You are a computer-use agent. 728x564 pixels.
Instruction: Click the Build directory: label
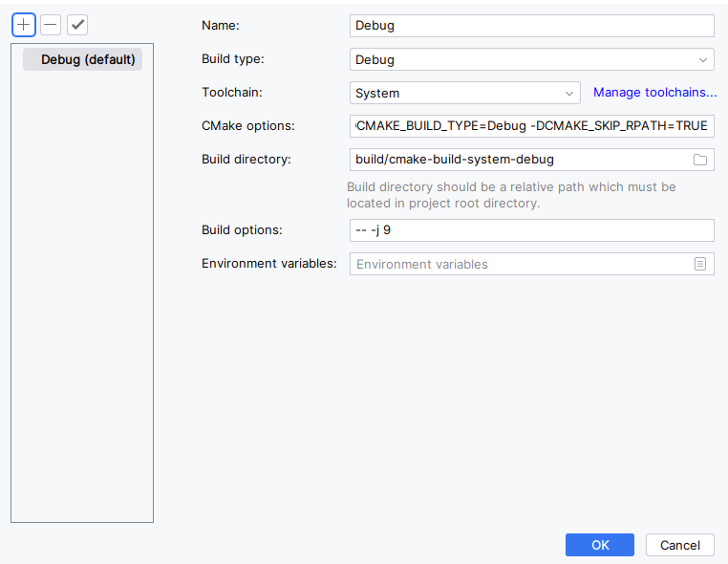point(246,160)
